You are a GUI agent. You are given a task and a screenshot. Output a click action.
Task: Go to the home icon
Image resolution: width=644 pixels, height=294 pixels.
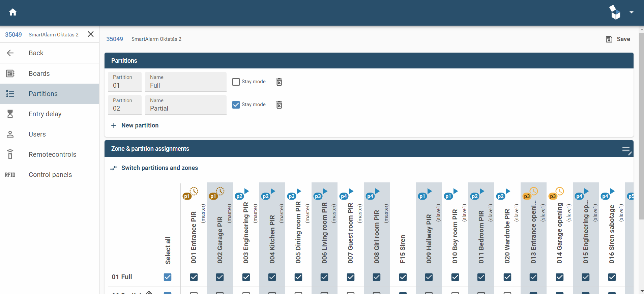pos(13,12)
